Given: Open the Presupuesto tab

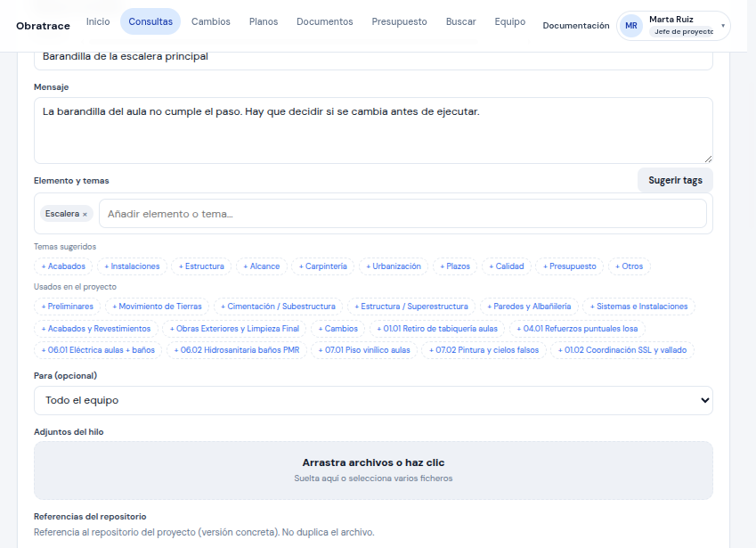Looking at the screenshot, I should [x=399, y=21].
